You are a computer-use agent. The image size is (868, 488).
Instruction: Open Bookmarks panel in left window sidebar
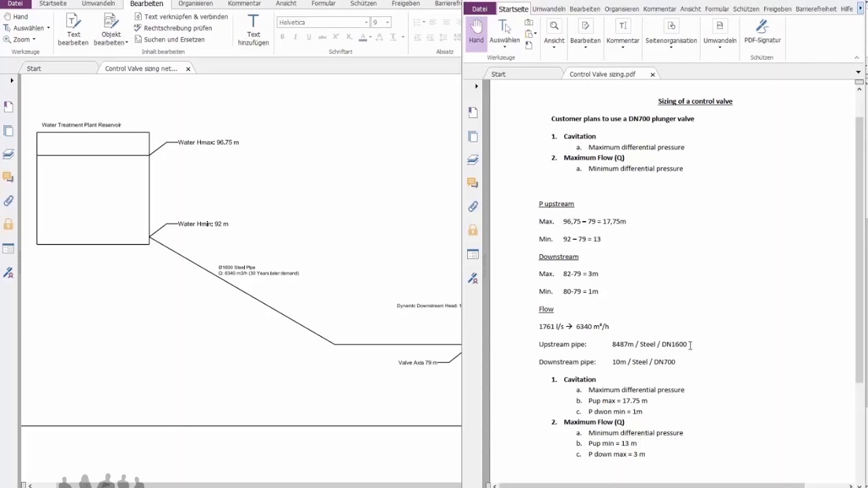[9, 107]
